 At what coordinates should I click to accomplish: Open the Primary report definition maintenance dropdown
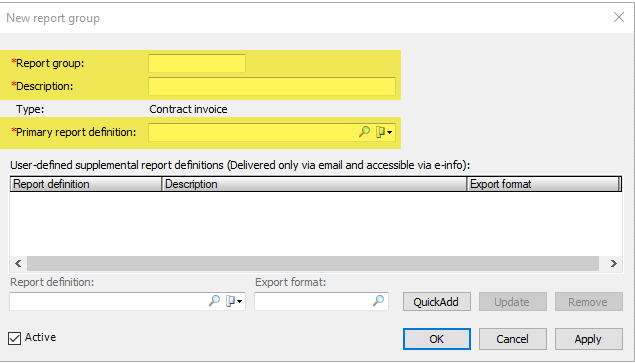click(x=384, y=132)
